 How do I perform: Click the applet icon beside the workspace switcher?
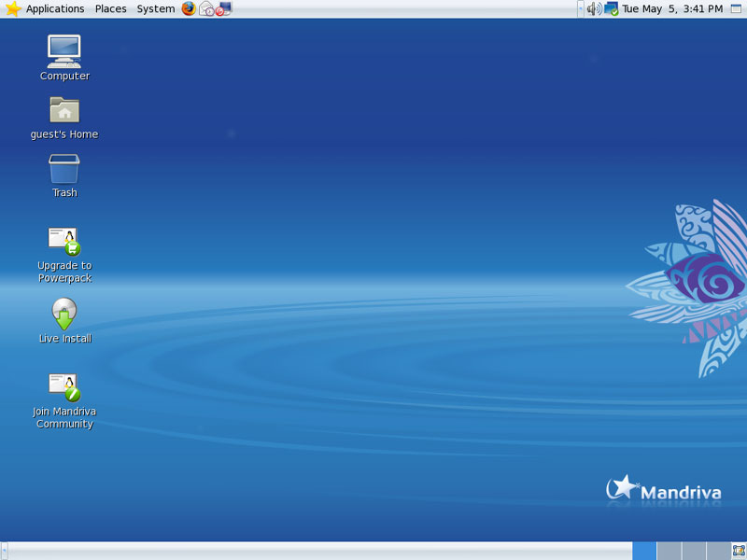[x=739, y=551]
